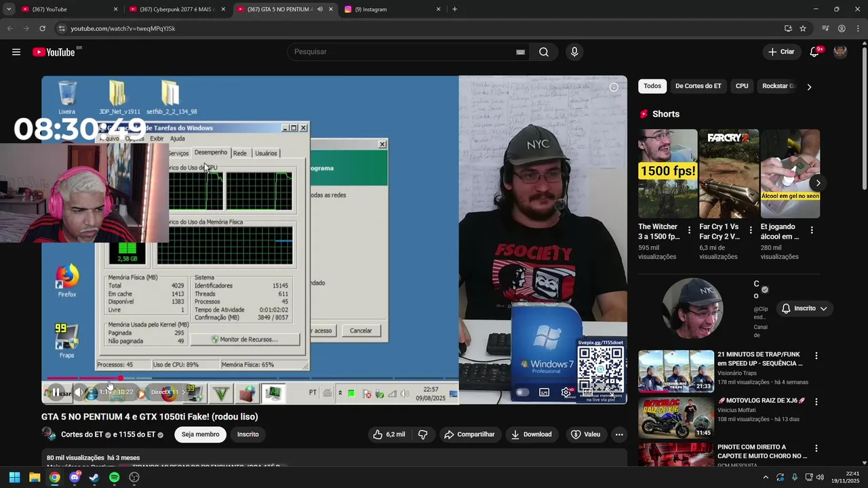Click the Inscrito button beside Seja membro

[x=248, y=434]
